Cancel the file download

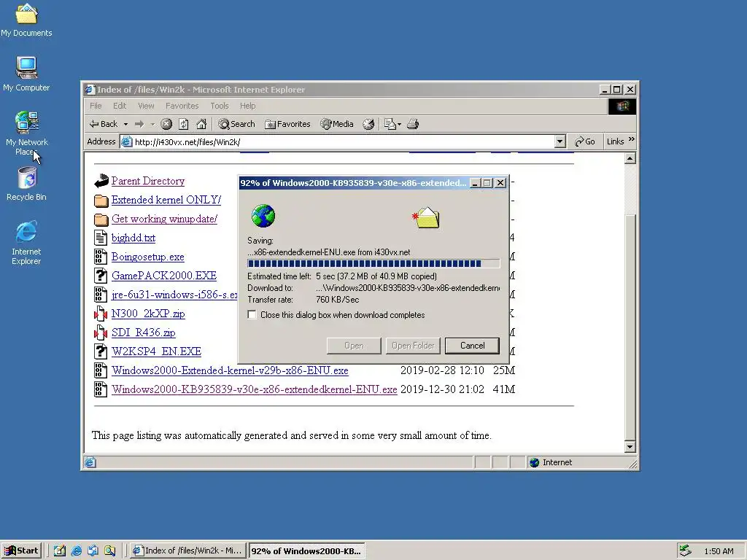(x=472, y=346)
